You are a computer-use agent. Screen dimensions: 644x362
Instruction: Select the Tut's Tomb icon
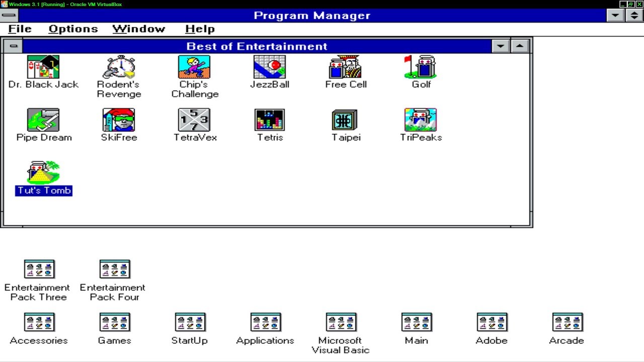43,173
